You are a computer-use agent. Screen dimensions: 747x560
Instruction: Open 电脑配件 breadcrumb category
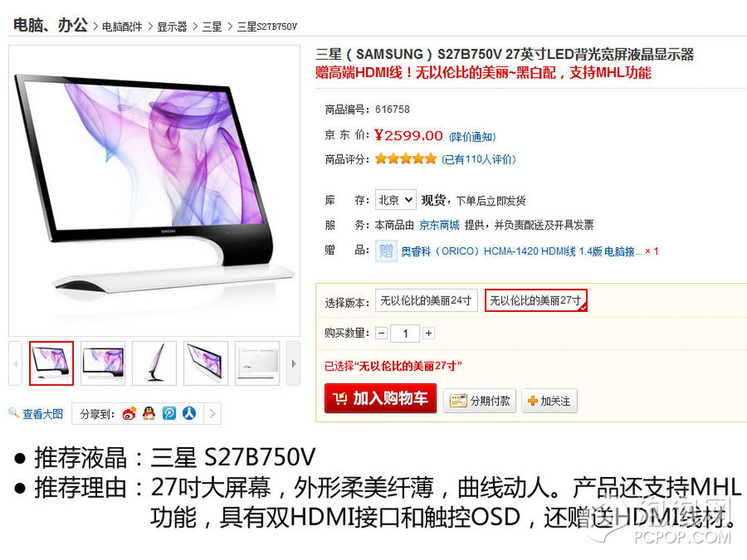pyautogui.click(x=122, y=27)
